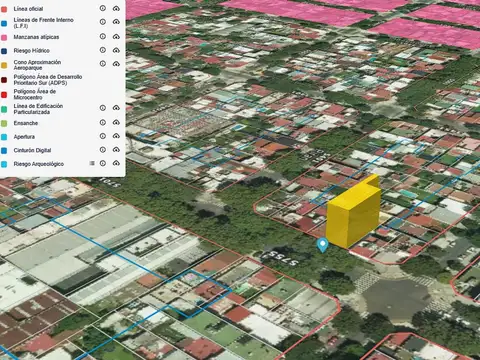Screen dimensions: 480x360
Task: Select the 'Riesgo Arqueológico' label
Action: 39,164
